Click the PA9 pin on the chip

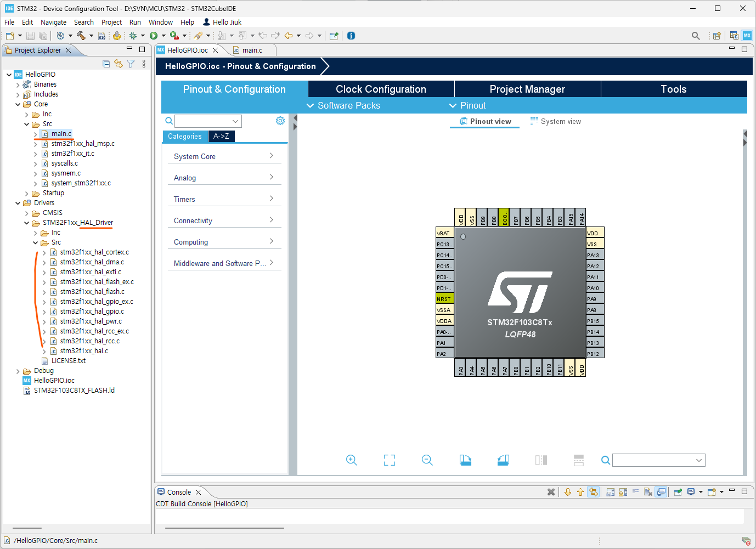pyautogui.click(x=595, y=299)
